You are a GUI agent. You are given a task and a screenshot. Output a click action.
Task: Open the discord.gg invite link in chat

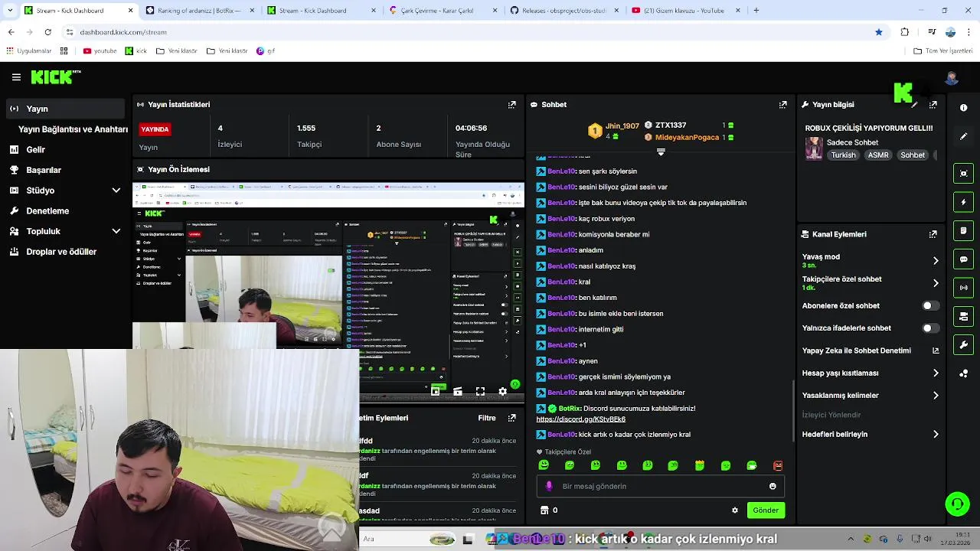(580, 419)
